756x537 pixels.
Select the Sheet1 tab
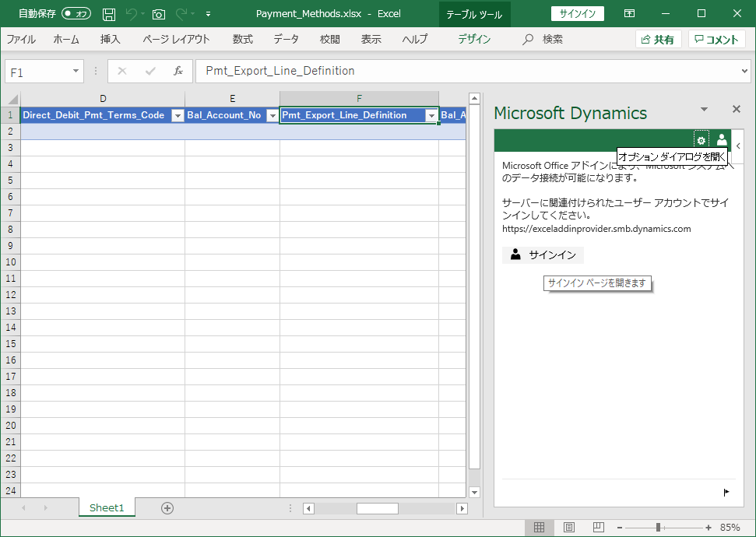(107, 507)
